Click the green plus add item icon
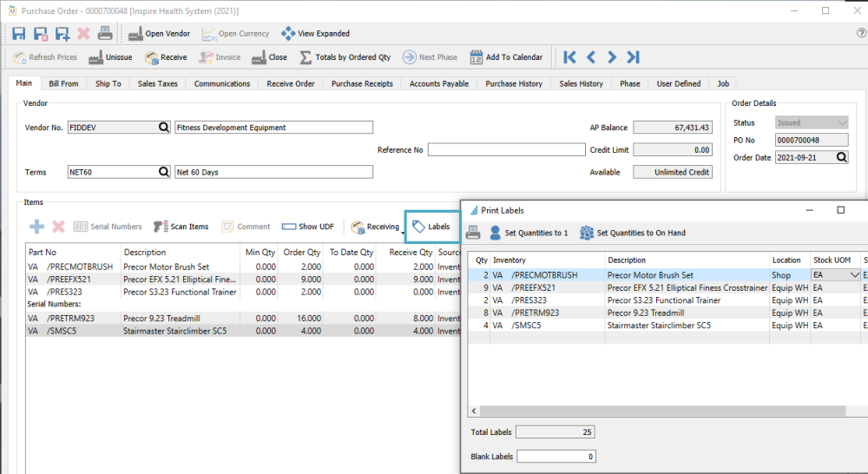 [x=37, y=227]
